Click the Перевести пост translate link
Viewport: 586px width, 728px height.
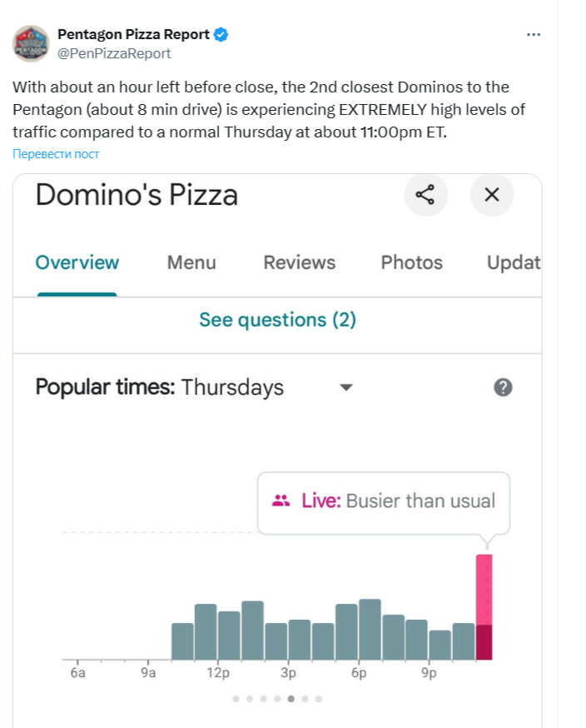(x=56, y=154)
